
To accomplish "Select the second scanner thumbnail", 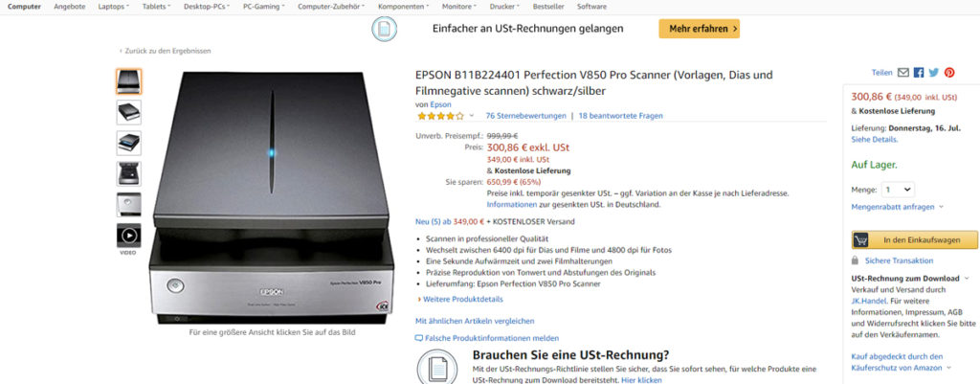I will [x=128, y=112].
